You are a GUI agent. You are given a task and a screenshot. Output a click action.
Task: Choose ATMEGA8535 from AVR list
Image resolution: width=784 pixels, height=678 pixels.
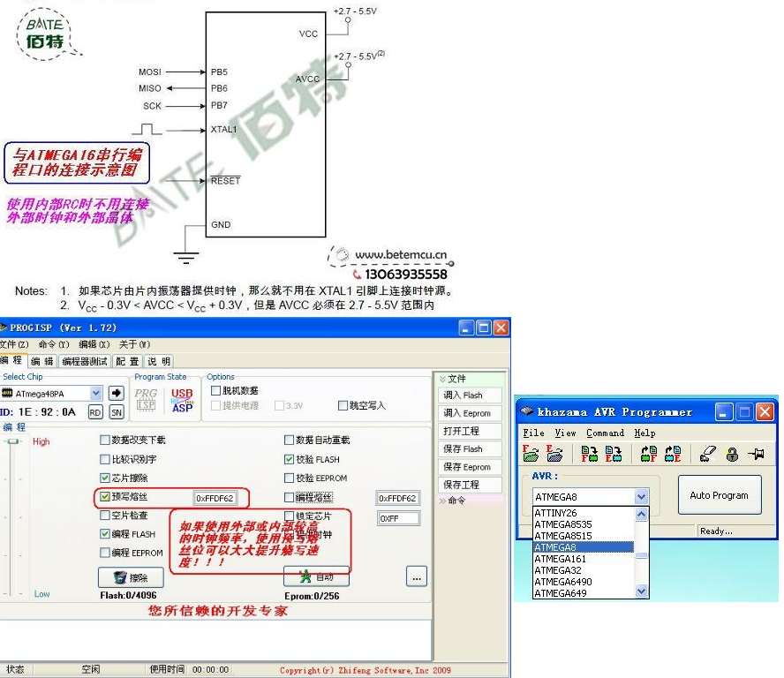pyautogui.click(x=583, y=524)
